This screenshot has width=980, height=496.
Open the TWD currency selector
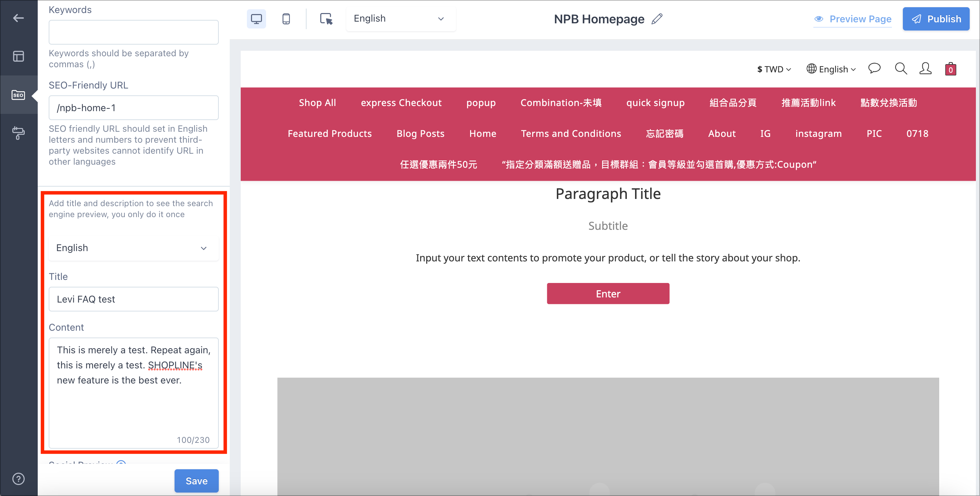point(774,69)
